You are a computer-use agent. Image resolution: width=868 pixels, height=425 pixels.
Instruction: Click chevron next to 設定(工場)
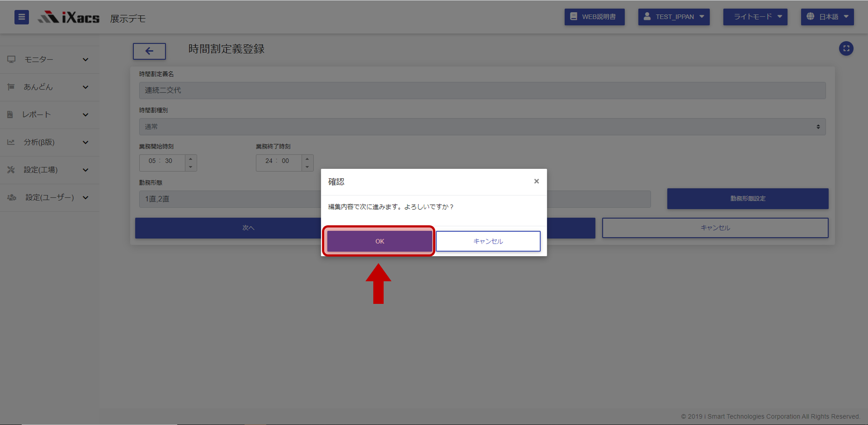(85, 170)
